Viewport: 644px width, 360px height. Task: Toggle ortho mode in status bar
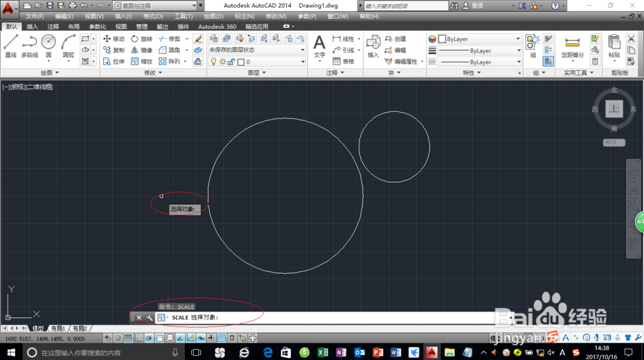(x=138, y=338)
